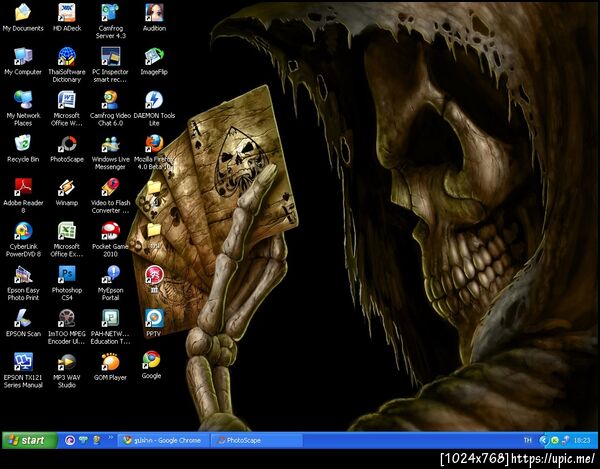The image size is (600, 469).
Task: Open the Audition game shortcut
Action: tap(154, 17)
